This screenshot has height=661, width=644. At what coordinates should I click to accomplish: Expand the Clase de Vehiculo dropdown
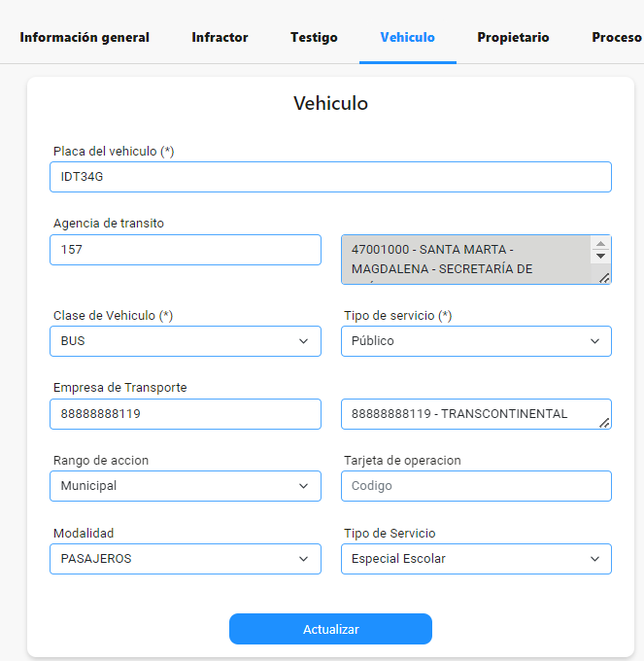pyautogui.click(x=186, y=341)
